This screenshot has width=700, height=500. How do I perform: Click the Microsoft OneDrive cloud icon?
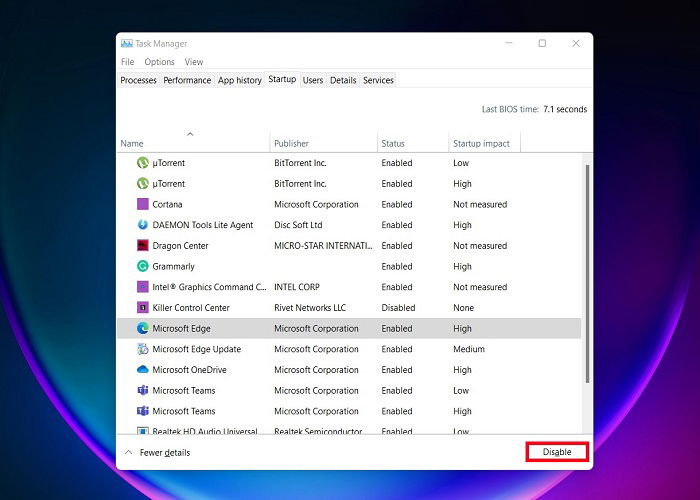click(x=142, y=369)
